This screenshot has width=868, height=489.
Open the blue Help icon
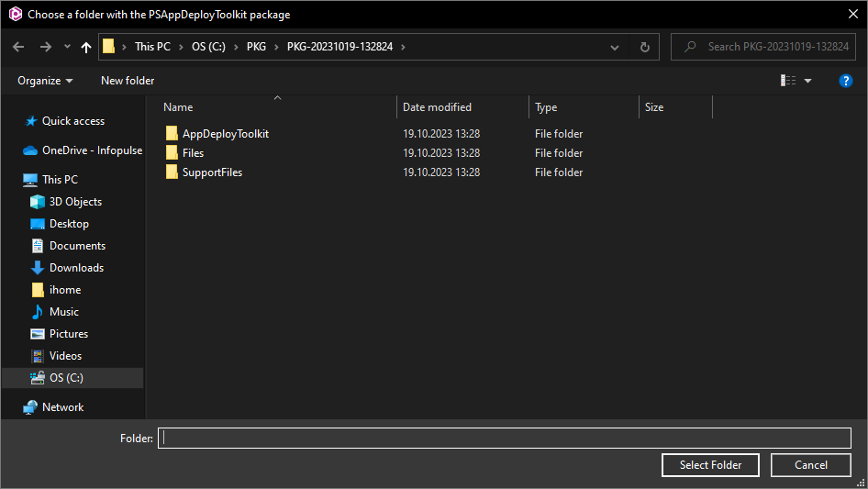point(846,81)
